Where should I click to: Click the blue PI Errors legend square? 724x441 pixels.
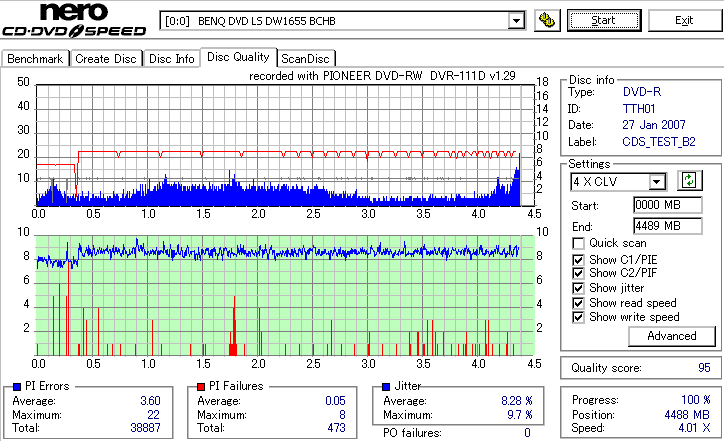pyautogui.click(x=17, y=387)
